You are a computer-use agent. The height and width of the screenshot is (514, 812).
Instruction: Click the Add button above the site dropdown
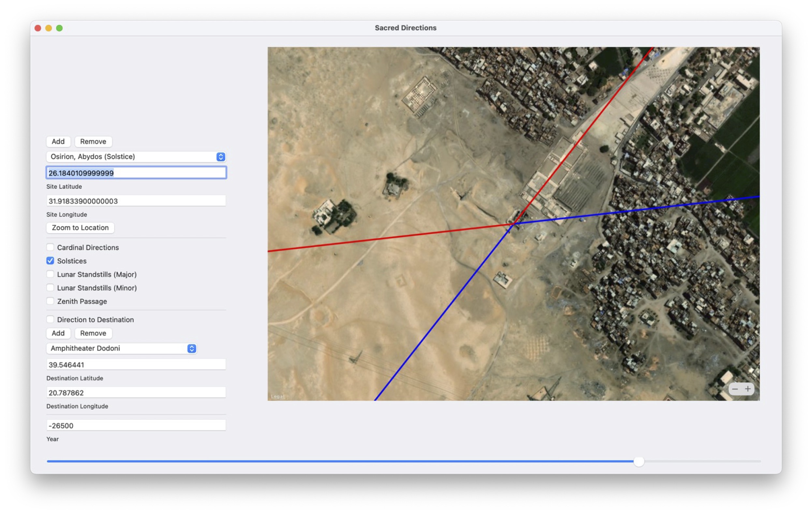[58, 141]
